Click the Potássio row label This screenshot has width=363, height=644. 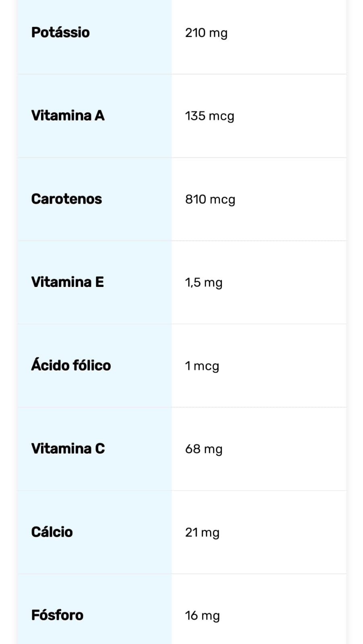(x=60, y=33)
